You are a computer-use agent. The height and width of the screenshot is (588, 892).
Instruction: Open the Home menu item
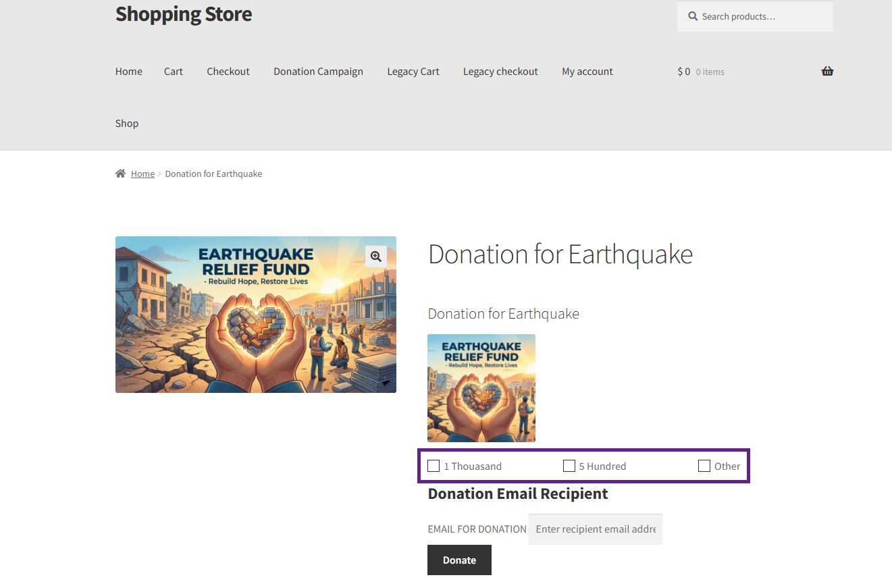coord(128,72)
